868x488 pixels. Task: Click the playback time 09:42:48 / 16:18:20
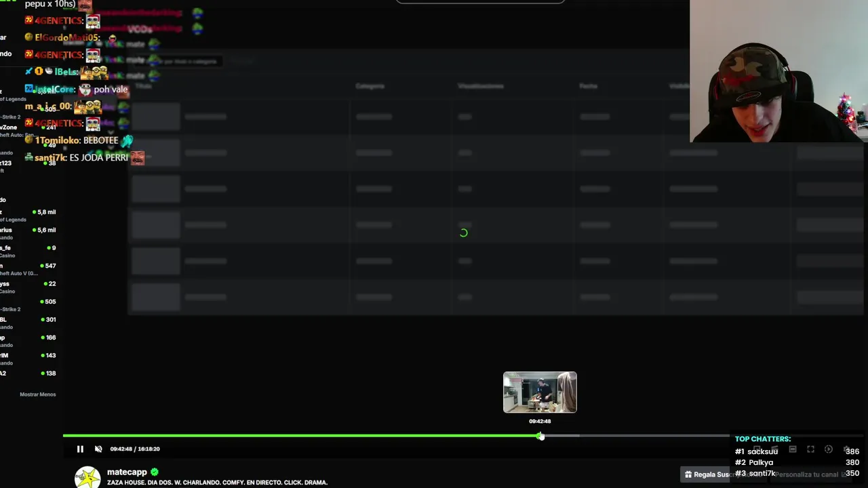135,449
